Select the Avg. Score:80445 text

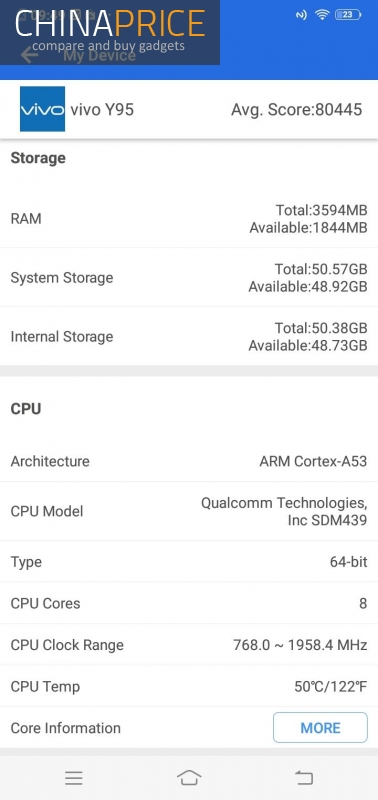296,109
